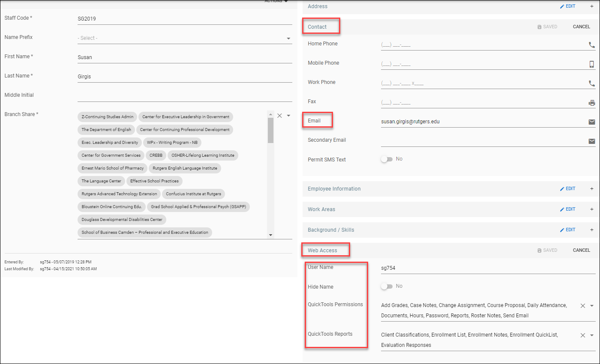
Task: Enable the Permit SMS Text toggle
Action: coord(386,158)
